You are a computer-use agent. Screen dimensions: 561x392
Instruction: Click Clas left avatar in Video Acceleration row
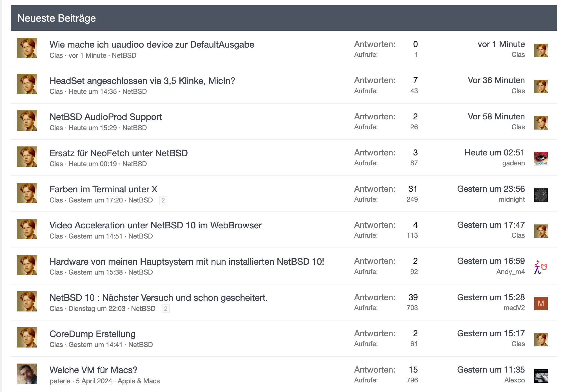27,229
